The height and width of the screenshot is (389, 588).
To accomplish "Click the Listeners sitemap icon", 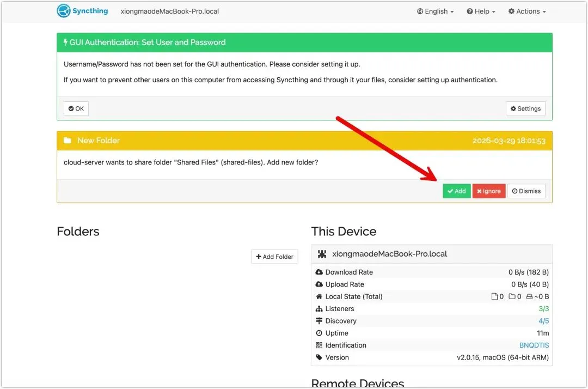I will point(319,308).
